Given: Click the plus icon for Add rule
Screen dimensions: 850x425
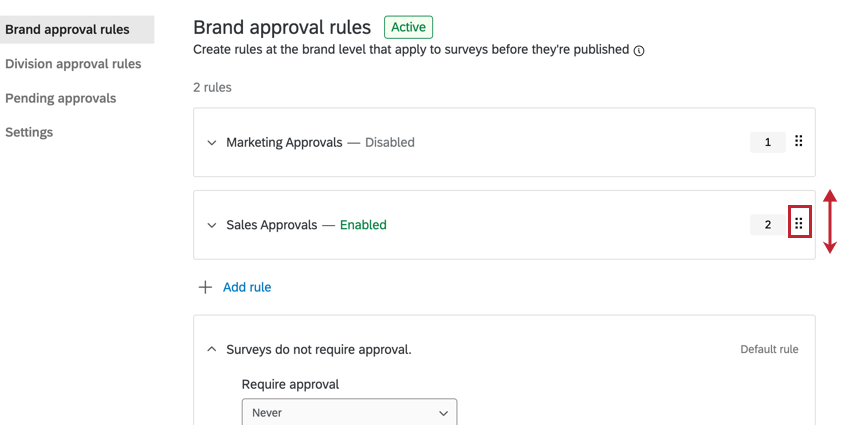Looking at the screenshot, I should point(205,287).
